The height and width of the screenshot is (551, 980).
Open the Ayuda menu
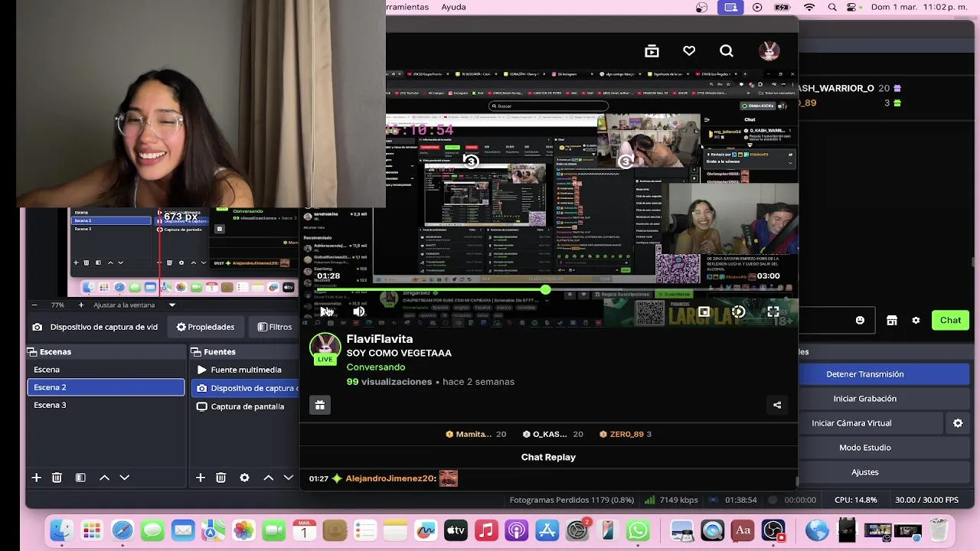coord(453,7)
